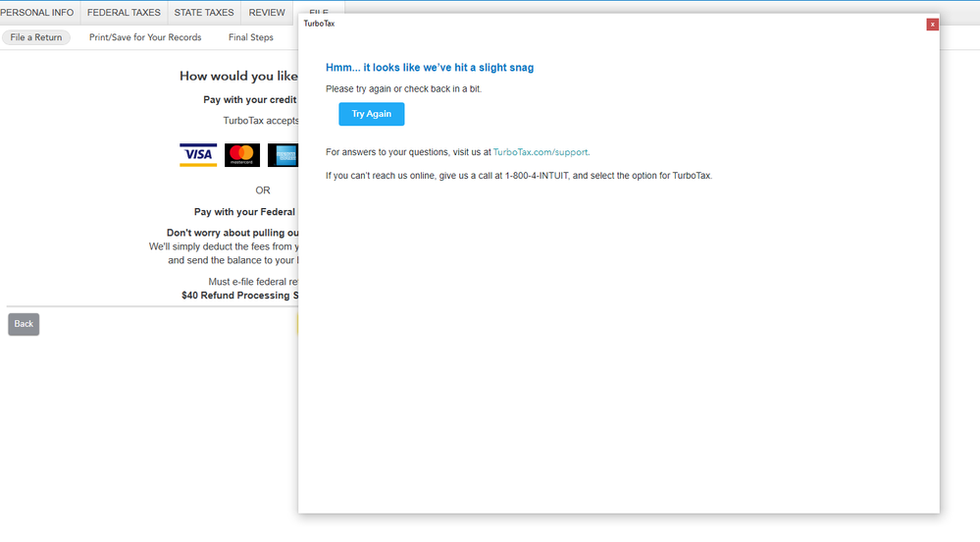Go to the Review tab
This screenshot has width=980, height=542.
tap(267, 13)
